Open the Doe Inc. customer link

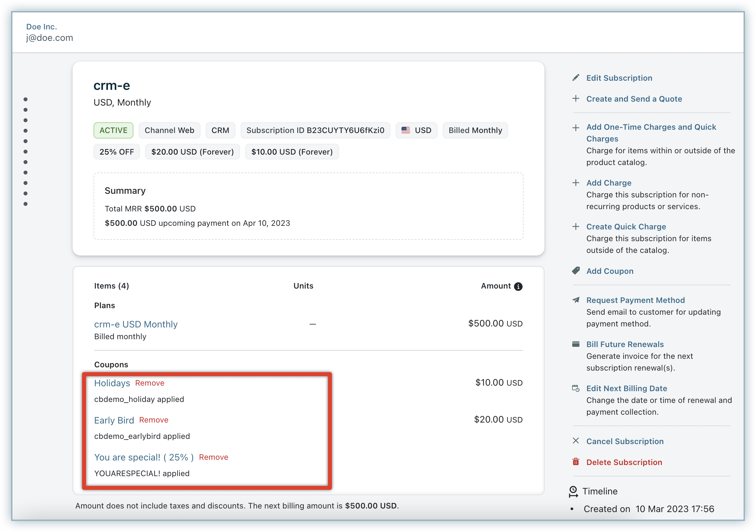point(42,27)
